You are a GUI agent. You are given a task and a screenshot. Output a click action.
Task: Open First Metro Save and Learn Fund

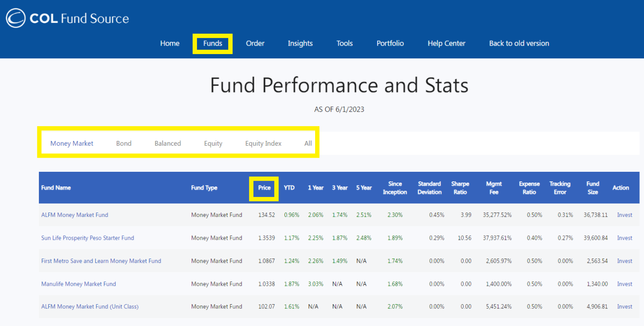click(x=101, y=261)
